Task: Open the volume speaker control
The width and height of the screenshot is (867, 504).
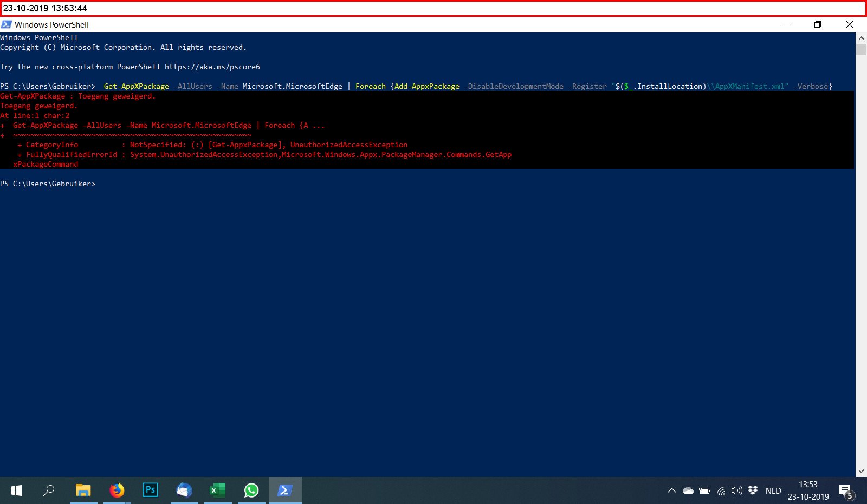Action: (x=736, y=490)
